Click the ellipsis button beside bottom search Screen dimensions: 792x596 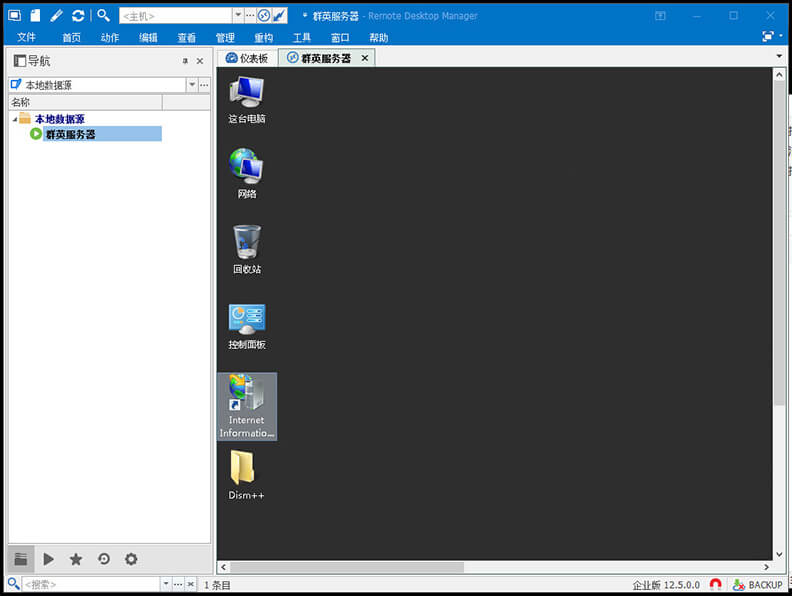178,584
